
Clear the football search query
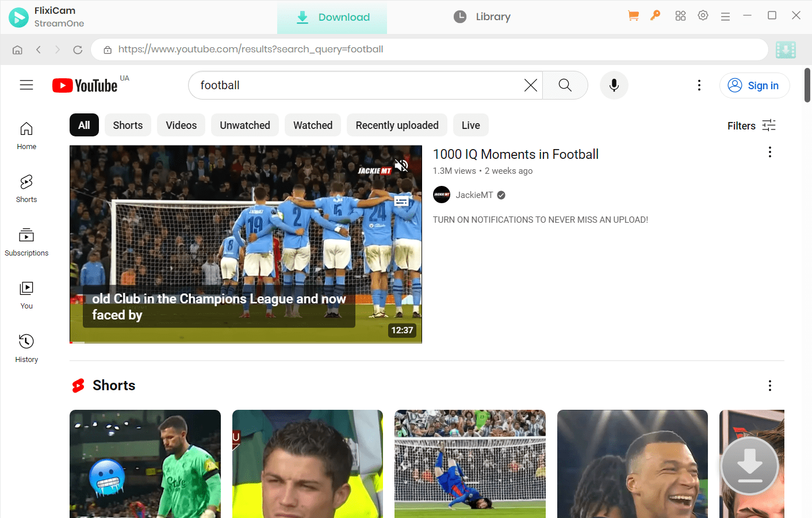(x=530, y=85)
